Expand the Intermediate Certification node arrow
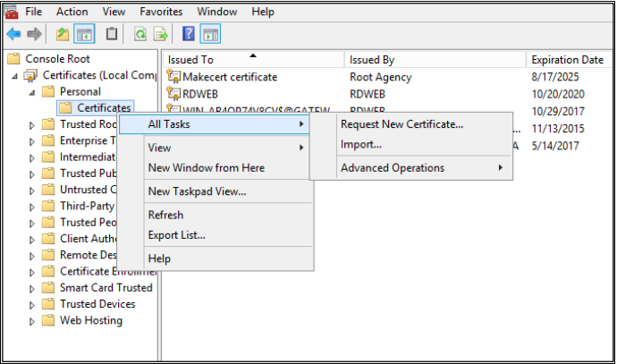This screenshot has width=617, height=364. 32,157
